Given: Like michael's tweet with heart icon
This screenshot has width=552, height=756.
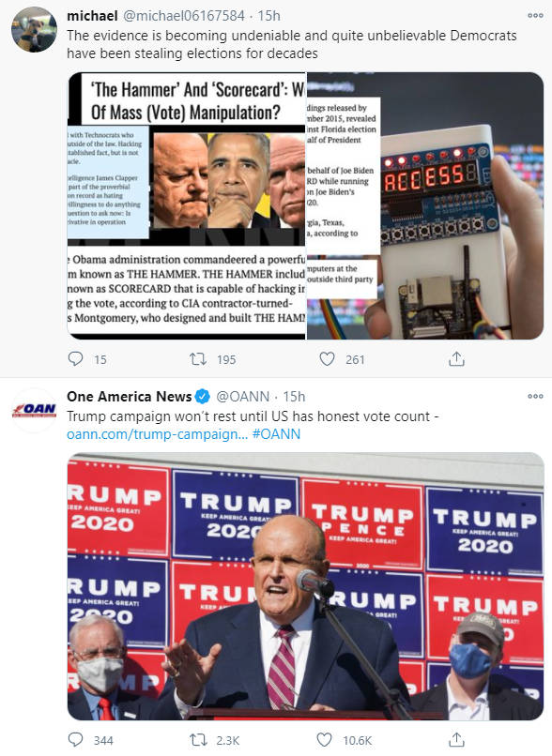Looking at the screenshot, I should 327,358.
